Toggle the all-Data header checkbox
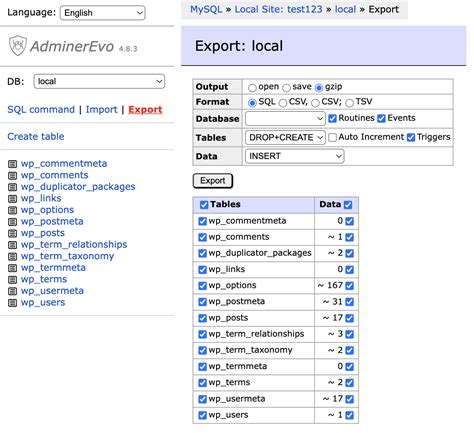 point(348,205)
